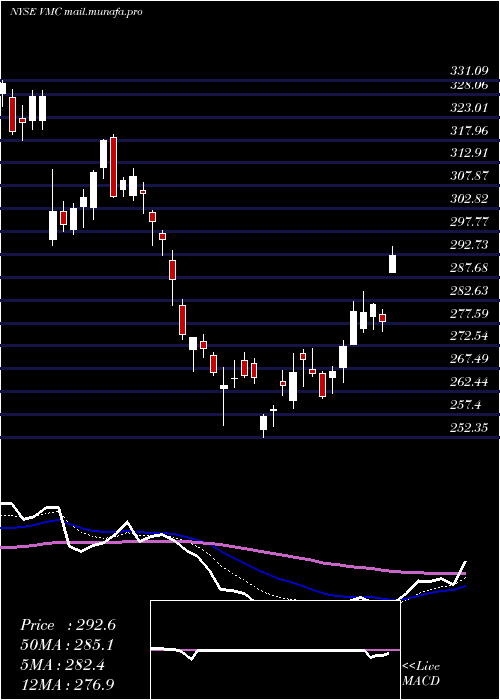This screenshot has height=700, width=500.
Task: Click the 307.87 price axis label
Action: tap(469, 176)
